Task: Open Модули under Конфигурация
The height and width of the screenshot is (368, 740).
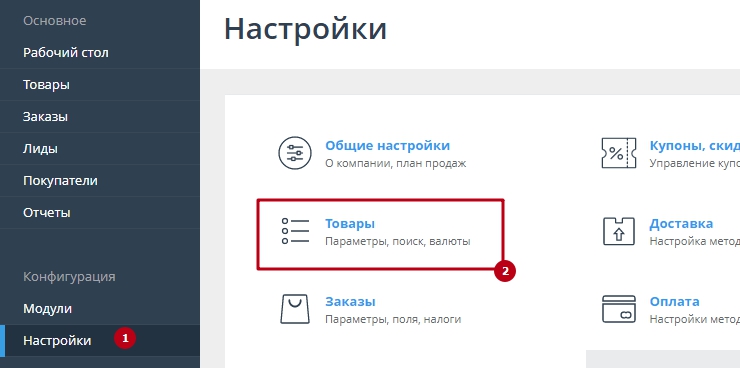Action: click(100, 309)
